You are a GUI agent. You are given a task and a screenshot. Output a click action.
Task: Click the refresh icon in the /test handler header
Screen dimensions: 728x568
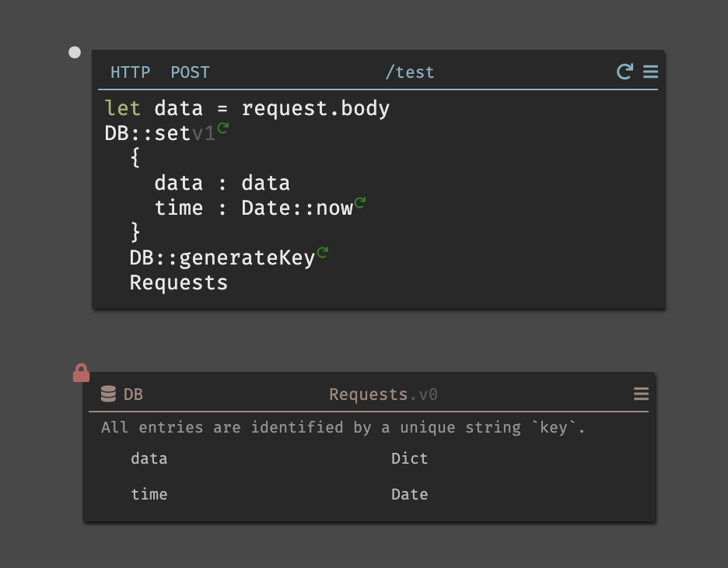[624, 72]
